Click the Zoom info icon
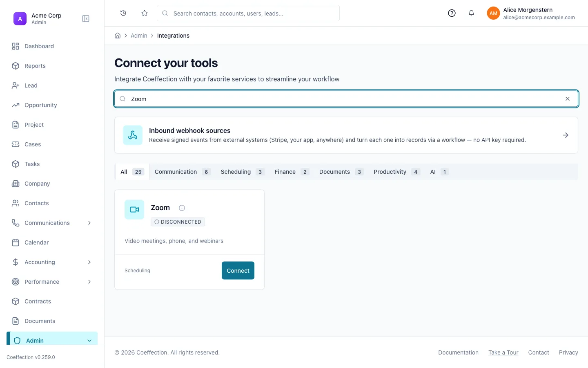This screenshot has width=588, height=368. tap(182, 208)
